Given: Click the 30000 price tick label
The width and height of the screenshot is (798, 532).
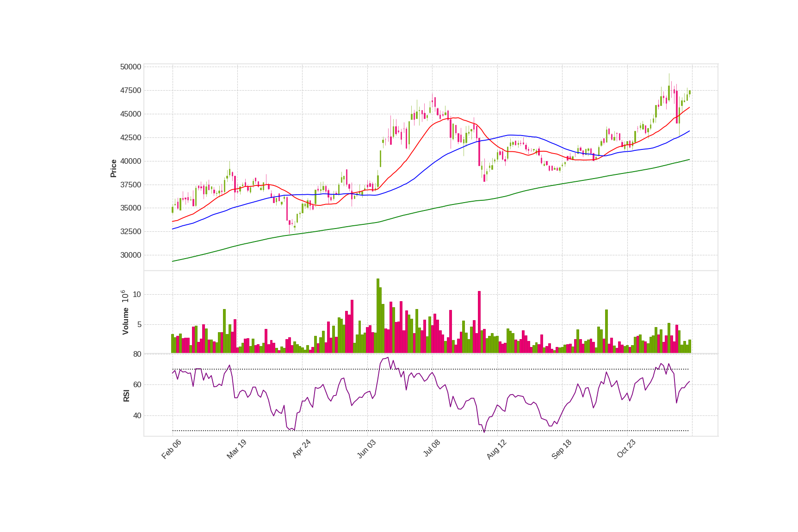Looking at the screenshot, I should pyautogui.click(x=130, y=255).
